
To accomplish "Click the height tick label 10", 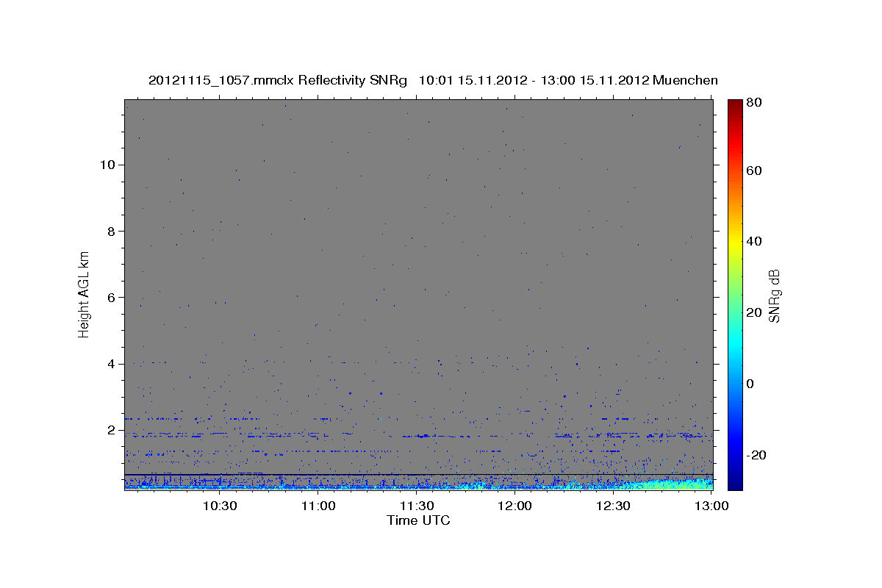I will pyautogui.click(x=107, y=165).
